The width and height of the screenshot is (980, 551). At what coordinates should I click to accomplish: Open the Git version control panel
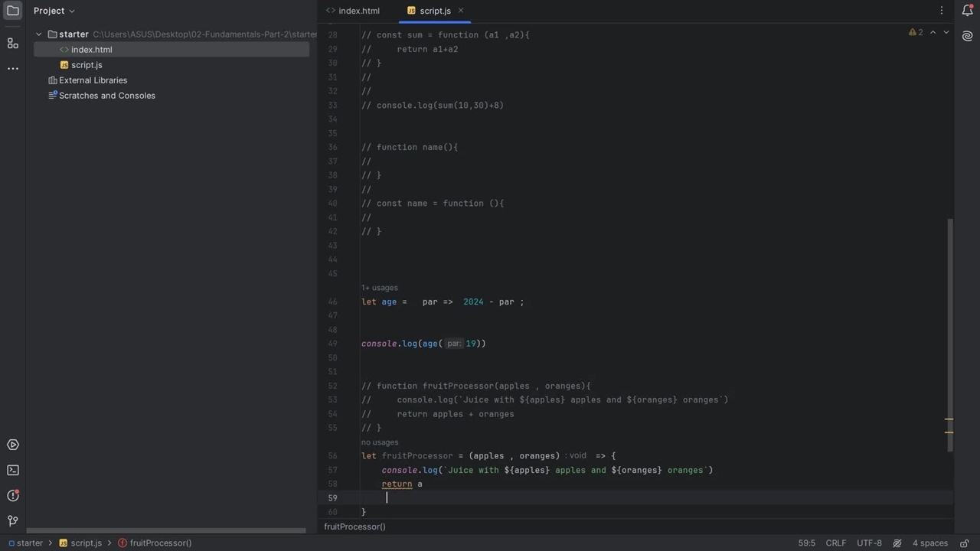pyautogui.click(x=13, y=521)
